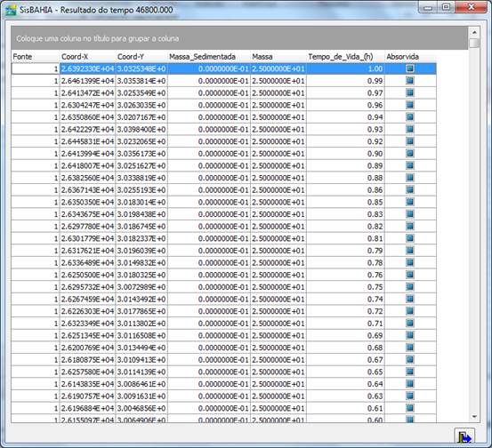
Task: Select Coord-Y cell 3.0356173E+0
Action: tap(141, 154)
